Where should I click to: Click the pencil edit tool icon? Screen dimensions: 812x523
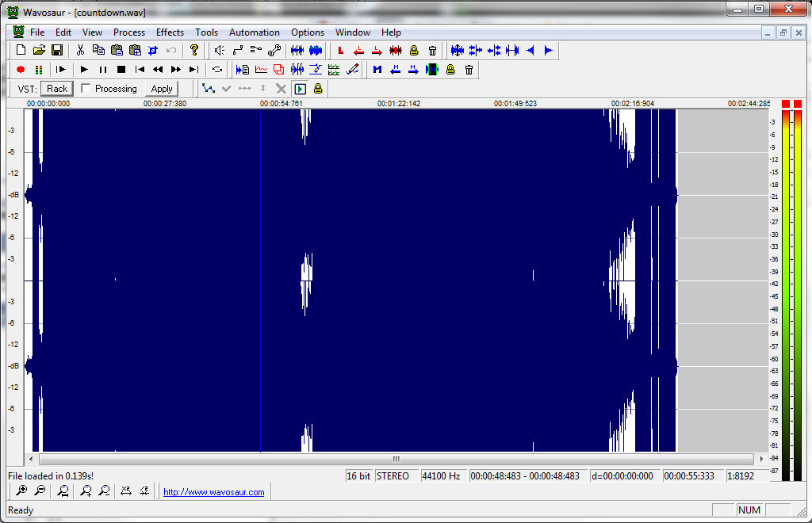[x=352, y=69]
